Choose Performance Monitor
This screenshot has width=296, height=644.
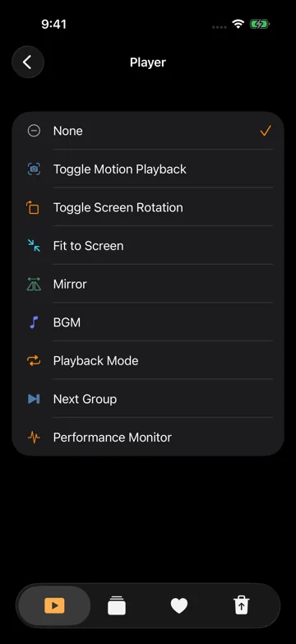point(148,437)
